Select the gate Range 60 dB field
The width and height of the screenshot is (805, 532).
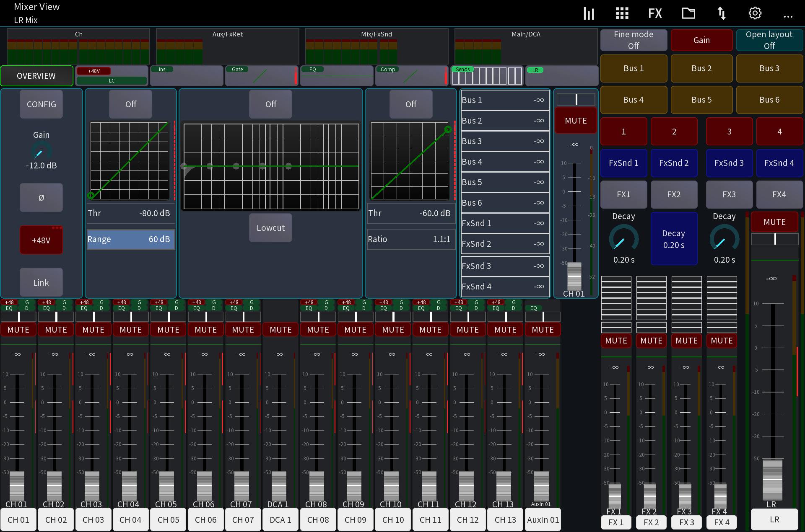(130, 239)
